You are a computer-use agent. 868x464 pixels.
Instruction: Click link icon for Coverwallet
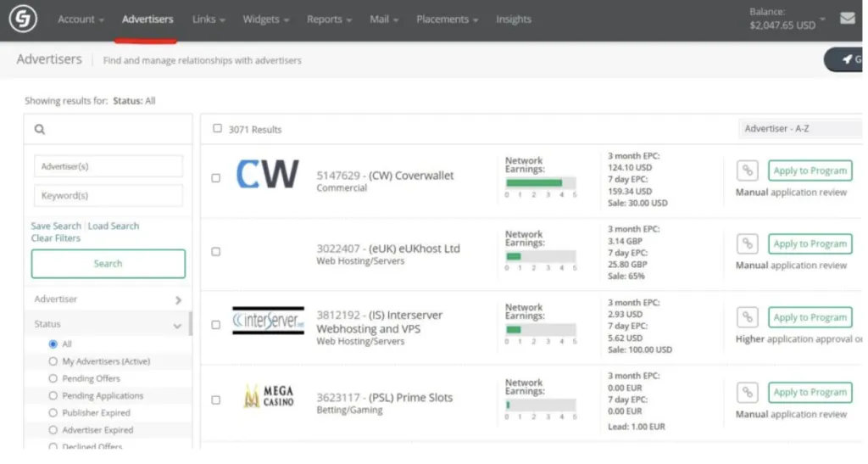click(748, 171)
